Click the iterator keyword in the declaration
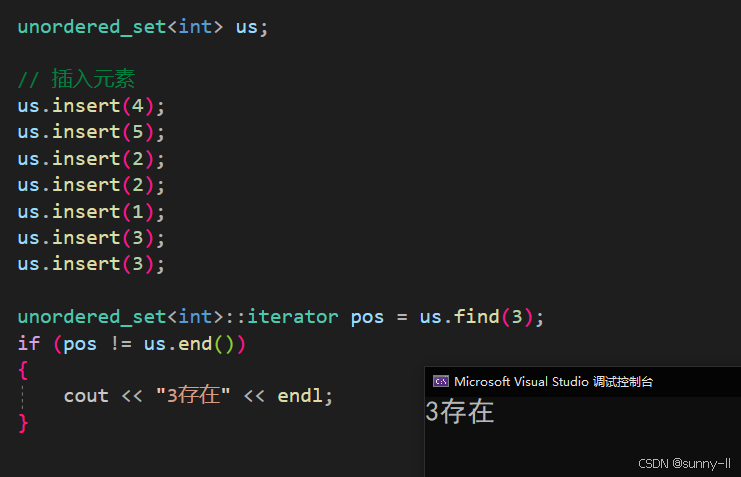This screenshot has width=741, height=477. (x=292, y=317)
